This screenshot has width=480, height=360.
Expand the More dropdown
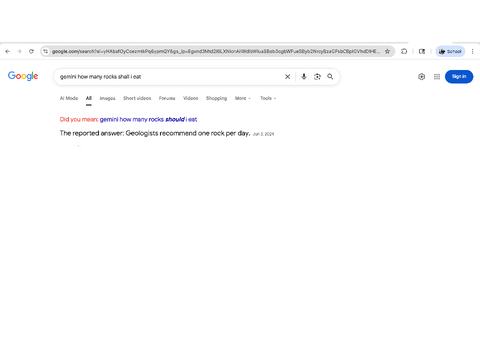click(243, 98)
